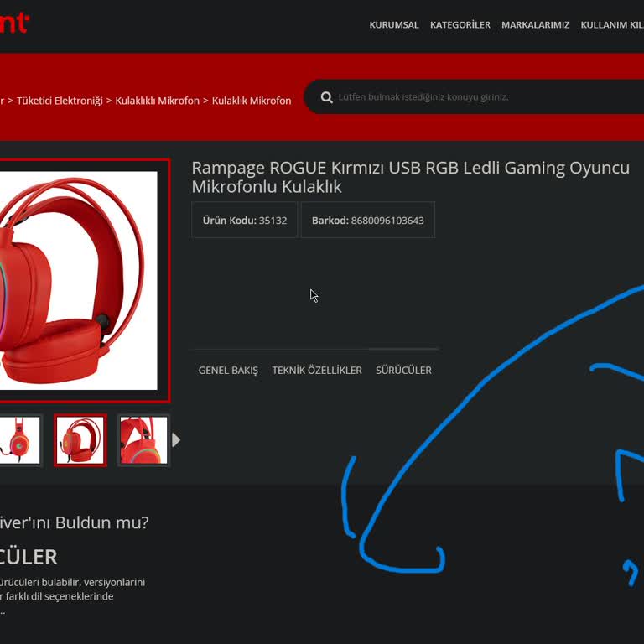644x644 pixels.
Task: Click the Ürün Kodu 35132 box
Action: 244,221
